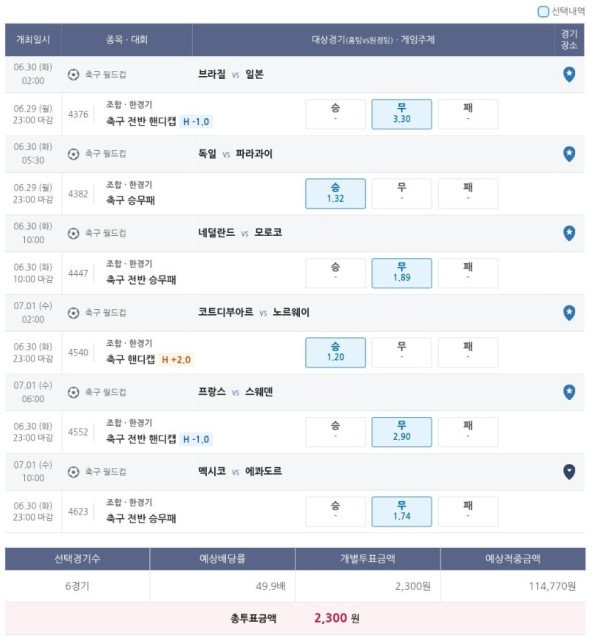The height and width of the screenshot is (636, 600).
Task: Click soccer ball icon in Brazil vs Japan row
Action: pos(73,75)
